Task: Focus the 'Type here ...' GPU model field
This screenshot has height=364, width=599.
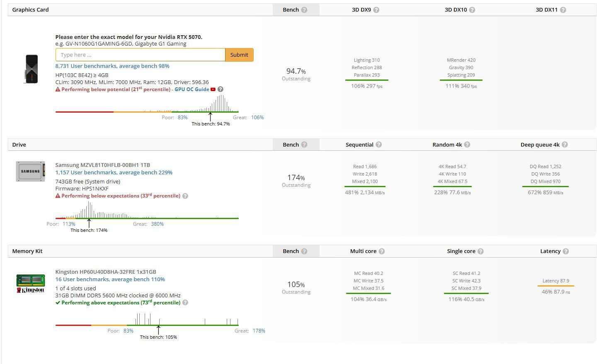Action: (x=141, y=55)
